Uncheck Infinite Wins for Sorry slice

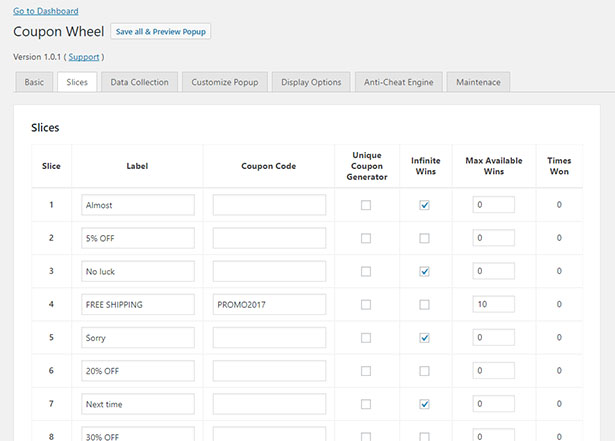tap(424, 338)
